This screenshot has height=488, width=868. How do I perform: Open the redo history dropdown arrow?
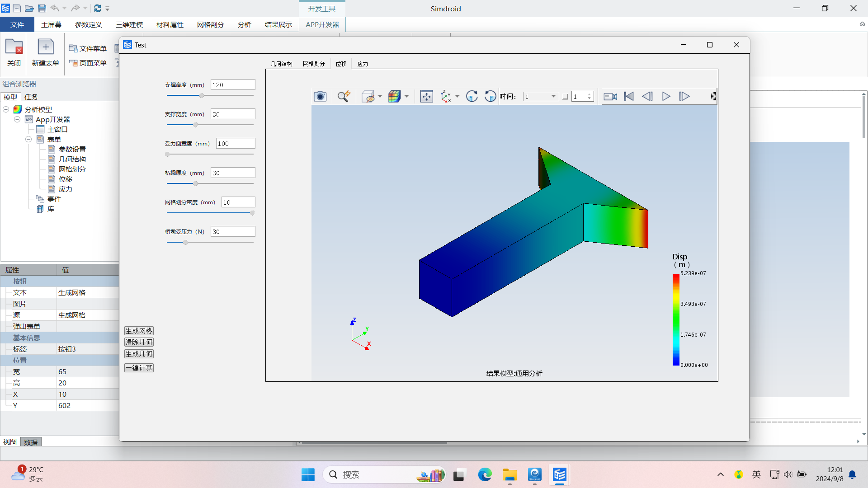tap(85, 8)
